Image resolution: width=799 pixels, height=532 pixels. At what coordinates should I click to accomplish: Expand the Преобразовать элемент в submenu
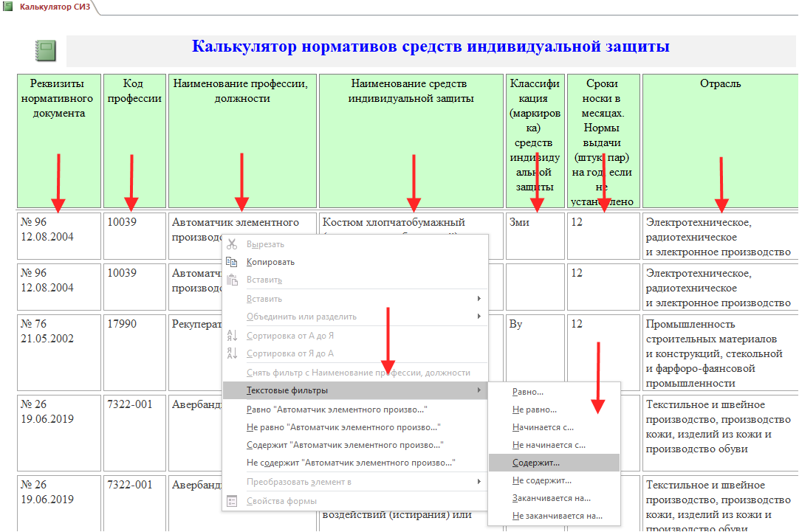pos(355,482)
